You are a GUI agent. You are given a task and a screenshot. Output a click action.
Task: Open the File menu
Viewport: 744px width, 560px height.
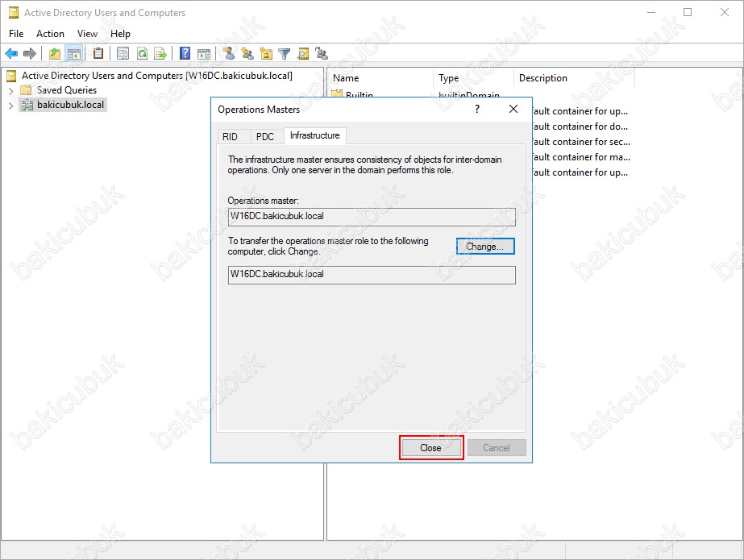click(x=16, y=34)
